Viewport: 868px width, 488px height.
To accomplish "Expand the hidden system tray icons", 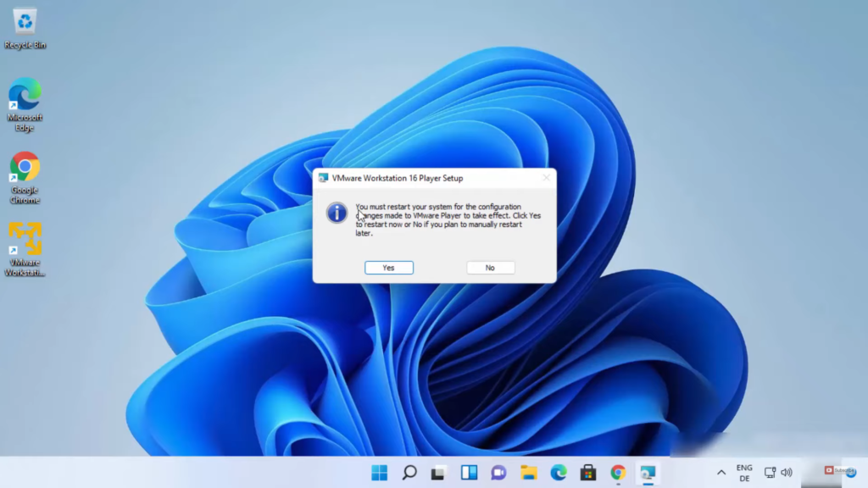I will (721, 473).
